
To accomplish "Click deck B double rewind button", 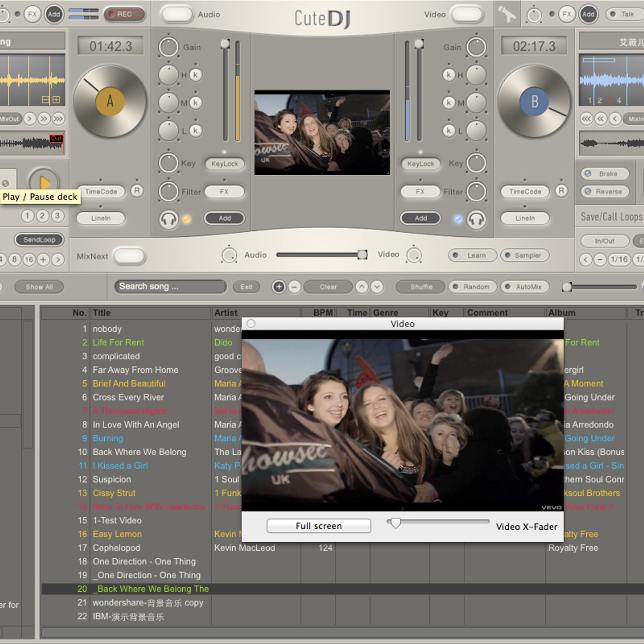I will (601, 119).
